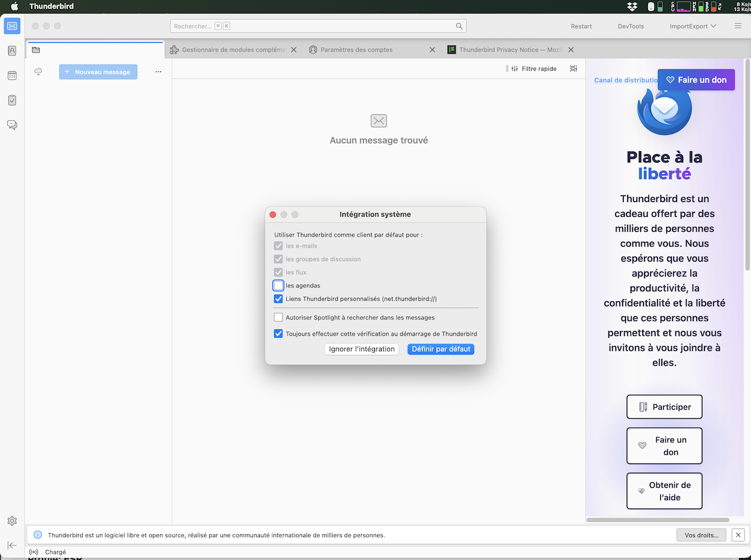Click the online status icon in status bar
The image size is (751, 560).
(34, 552)
